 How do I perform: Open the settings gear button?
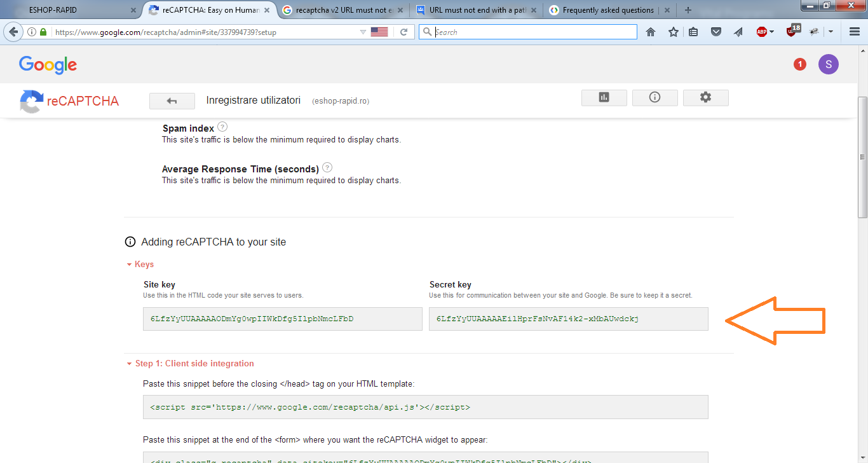705,97
